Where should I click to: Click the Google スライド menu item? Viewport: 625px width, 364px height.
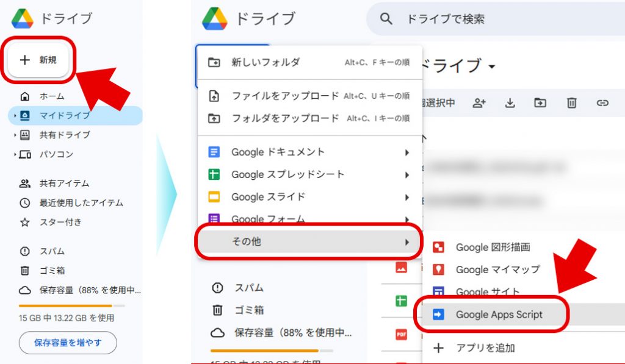[309, 197]
